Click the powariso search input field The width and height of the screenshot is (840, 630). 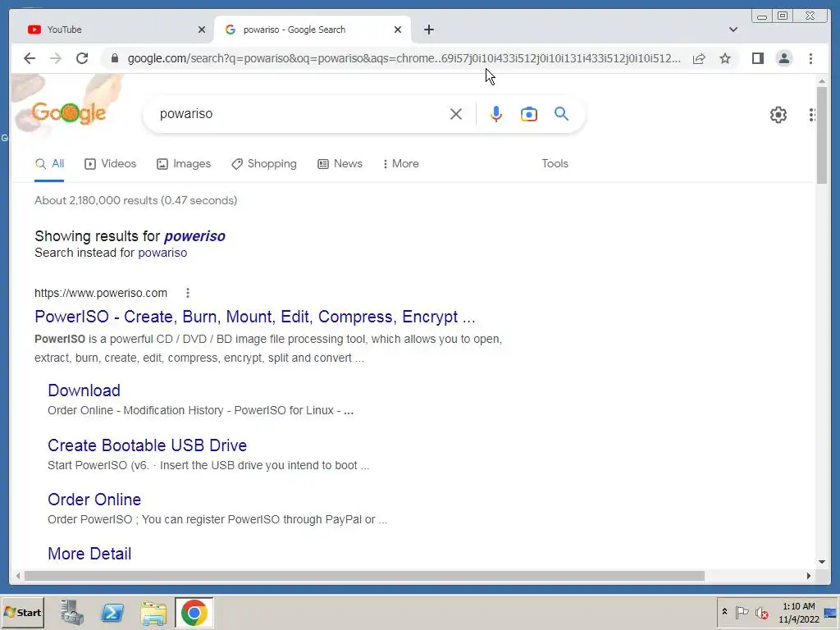click(300, 114)
